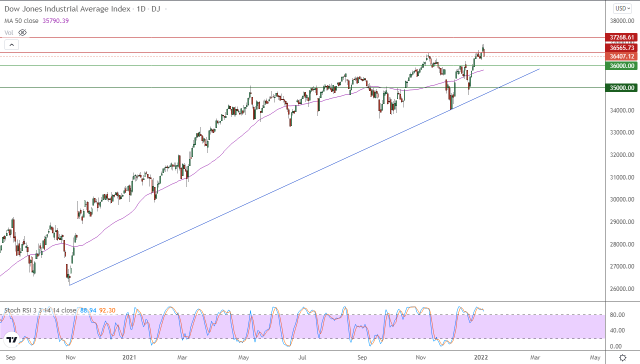Click the Stoch RSI value 88.94

tap(88, 310)
